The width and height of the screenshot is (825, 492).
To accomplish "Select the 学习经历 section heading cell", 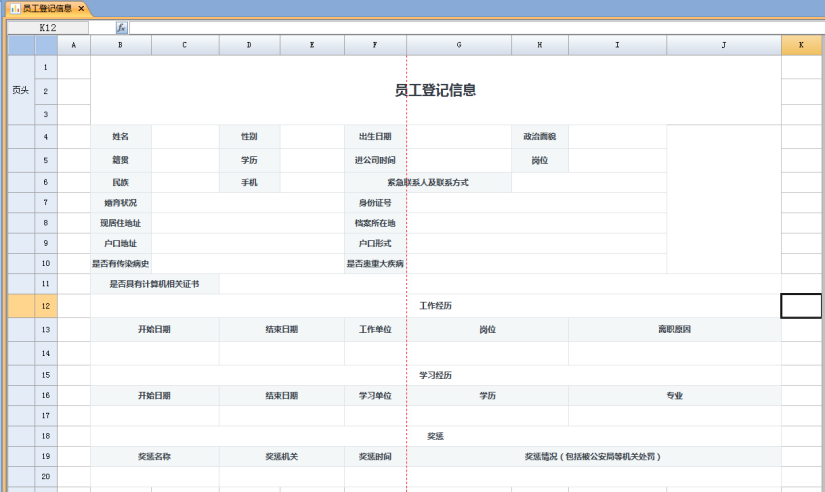I will [435, 375].
